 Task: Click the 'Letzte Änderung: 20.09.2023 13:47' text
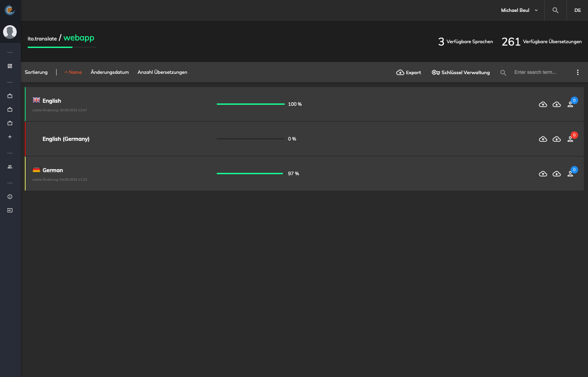(x=60, y=110)
